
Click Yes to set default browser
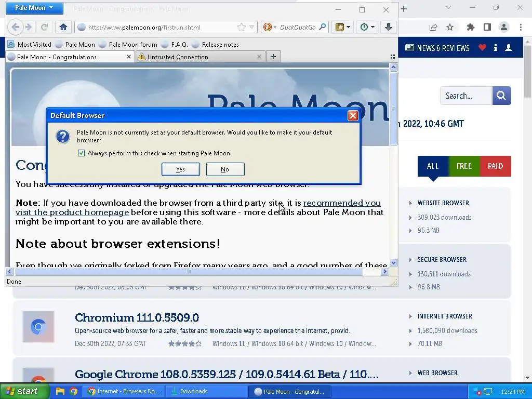click(180, 169)
